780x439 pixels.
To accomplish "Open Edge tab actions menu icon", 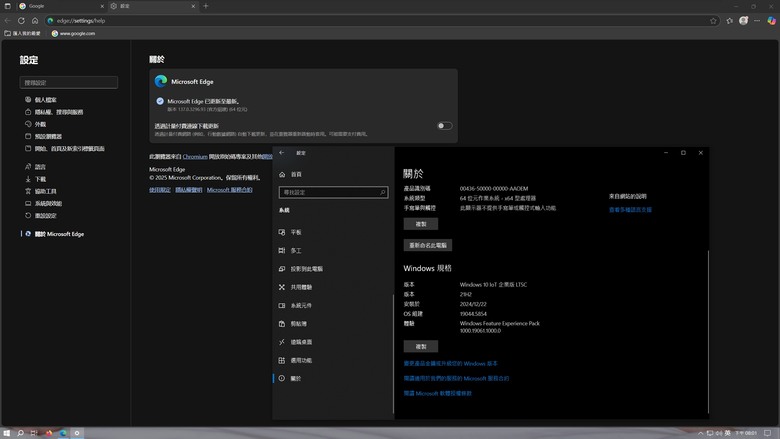I will click(x=7, y=6).
